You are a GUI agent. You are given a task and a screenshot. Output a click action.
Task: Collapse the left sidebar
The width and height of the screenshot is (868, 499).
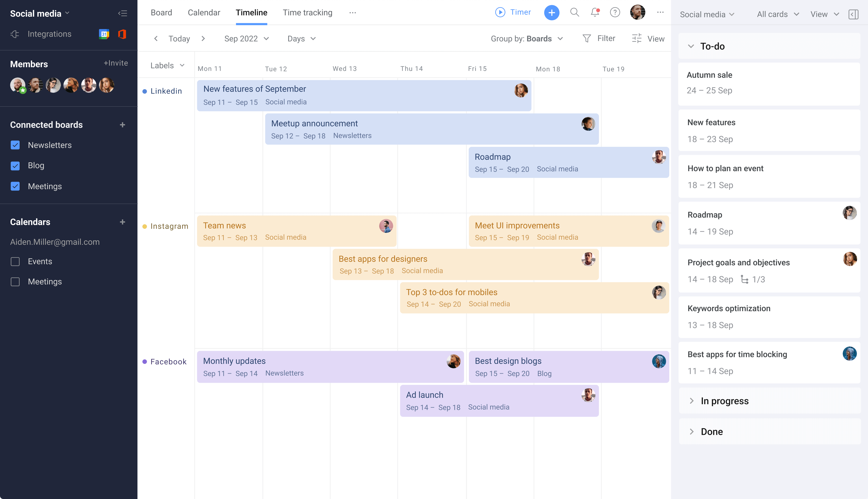[122, 13]
